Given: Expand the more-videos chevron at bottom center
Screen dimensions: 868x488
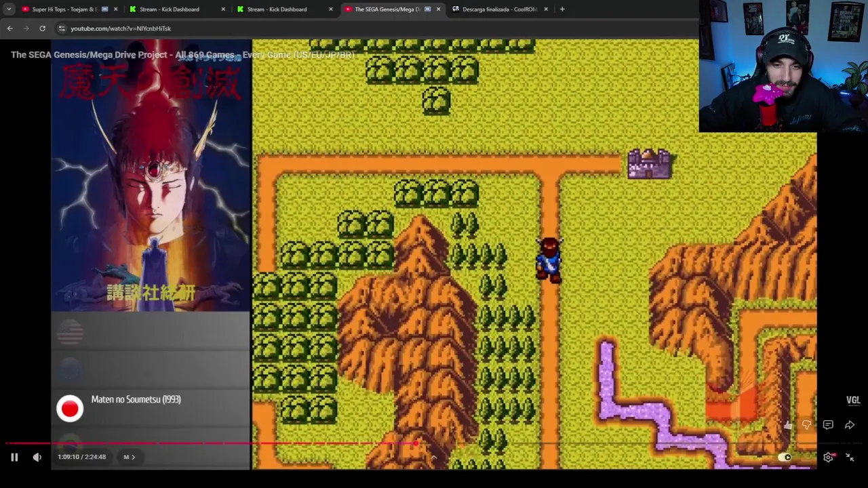Looking at the screenshot, I should tap(434, 459).
